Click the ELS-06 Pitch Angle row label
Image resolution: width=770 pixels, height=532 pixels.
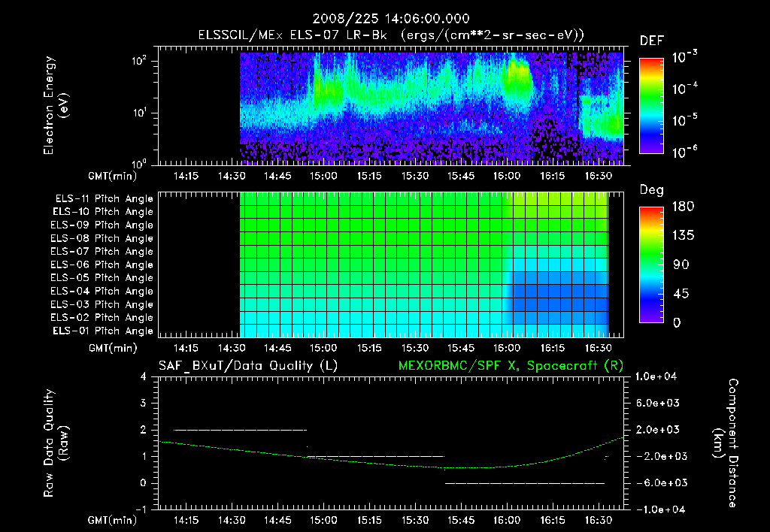pos(102,265)
